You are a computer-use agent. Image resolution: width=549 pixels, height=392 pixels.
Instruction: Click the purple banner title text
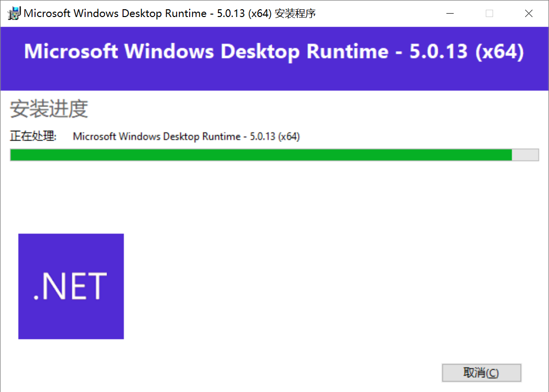point(274,52)
